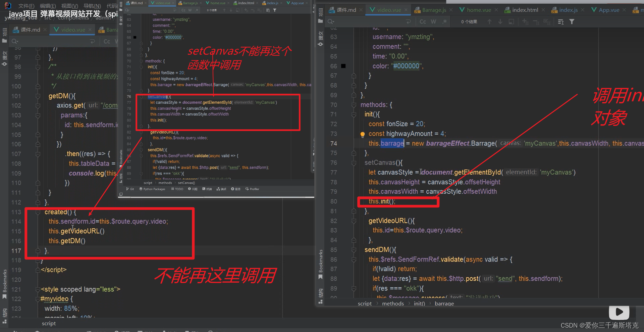This screenshot has height=332, width=644.
Task: Toggle W whole words in right window
Action: tap(433, 21)
